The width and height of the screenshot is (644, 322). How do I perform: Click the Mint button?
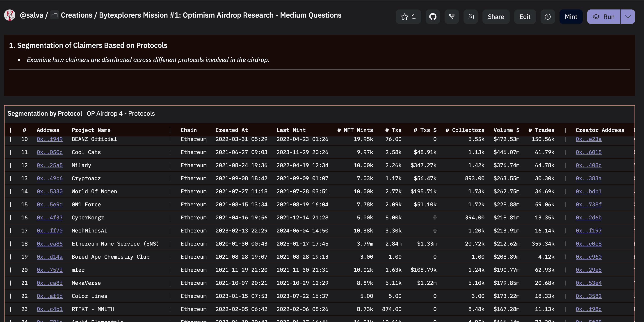571,17
